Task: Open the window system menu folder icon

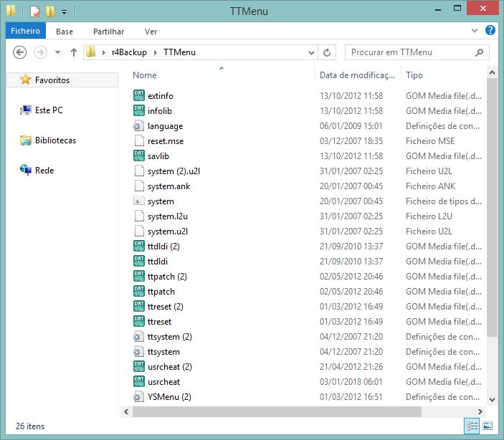Action: point(11,11)
